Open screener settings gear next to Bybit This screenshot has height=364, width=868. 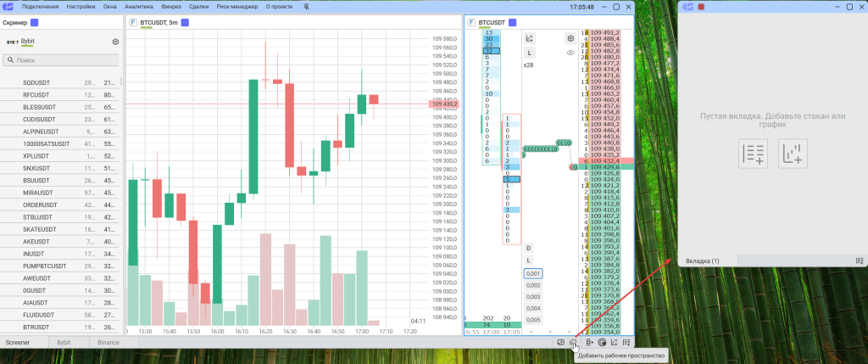pos(115,42)
